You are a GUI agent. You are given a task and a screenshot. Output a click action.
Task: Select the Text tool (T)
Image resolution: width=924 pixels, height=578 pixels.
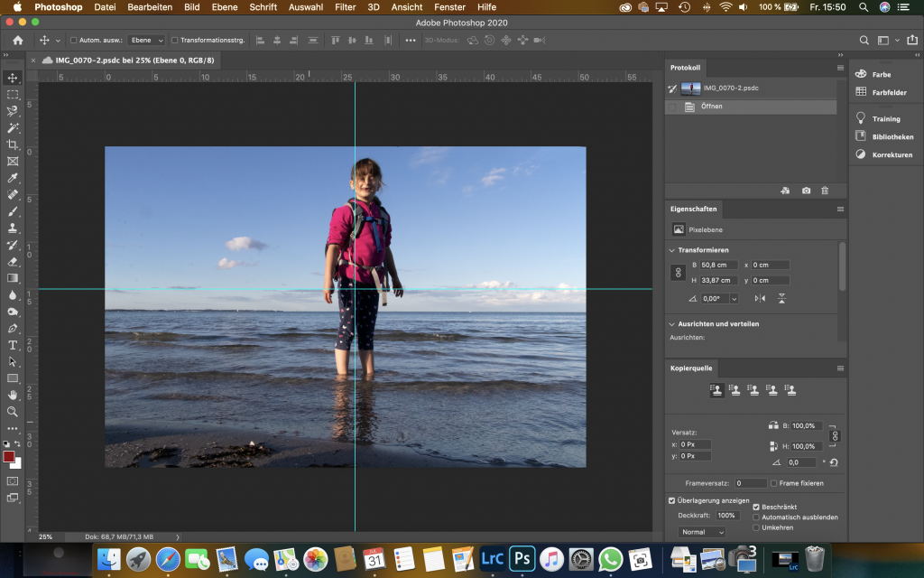[13, 345]
